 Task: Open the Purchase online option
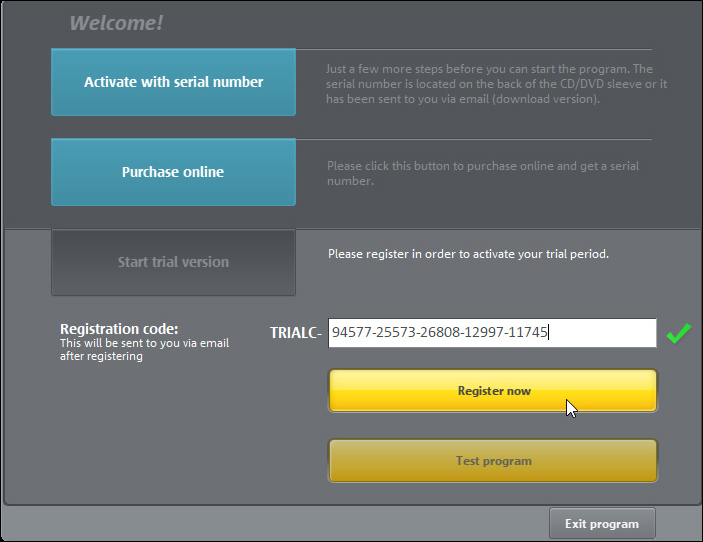[x=174, y=172]
